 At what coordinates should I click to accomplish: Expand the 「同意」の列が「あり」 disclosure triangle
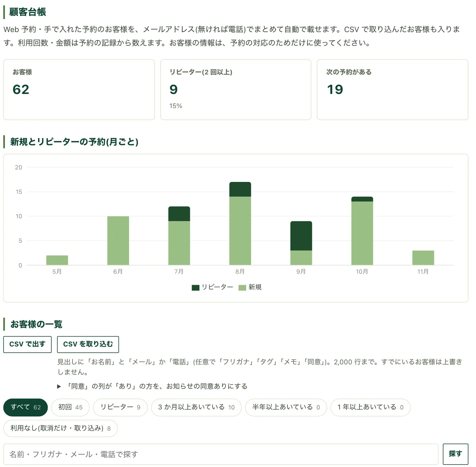[59, 386]
